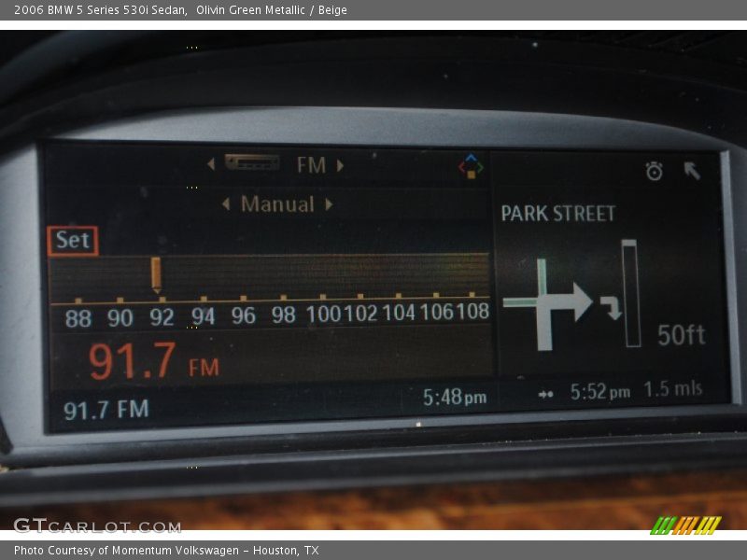Select the Set button on radio screen
Screen dimensions: 747x560
73,241
